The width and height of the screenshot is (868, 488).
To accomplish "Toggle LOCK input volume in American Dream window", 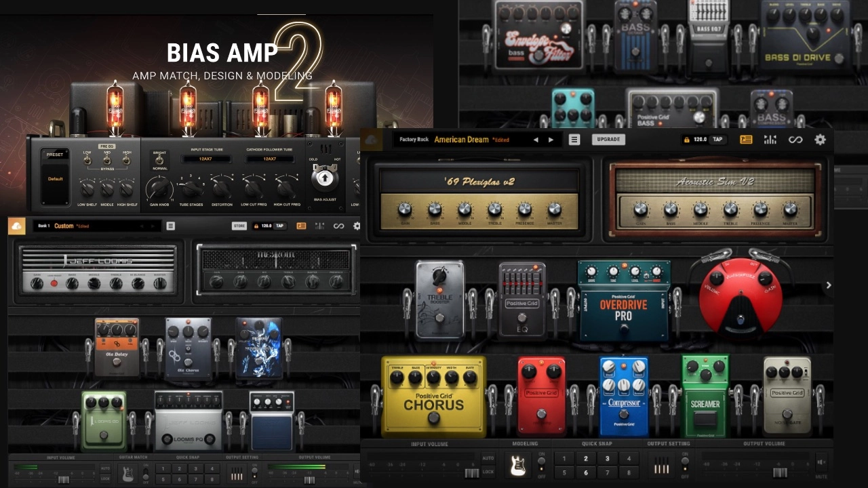I will pos(488,471).
